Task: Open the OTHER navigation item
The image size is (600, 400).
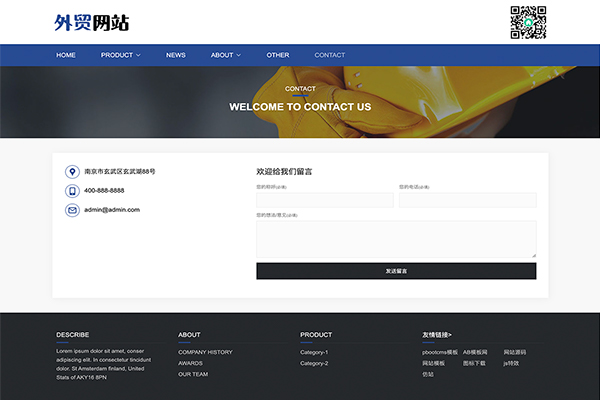Action: [x=278, y=55]
